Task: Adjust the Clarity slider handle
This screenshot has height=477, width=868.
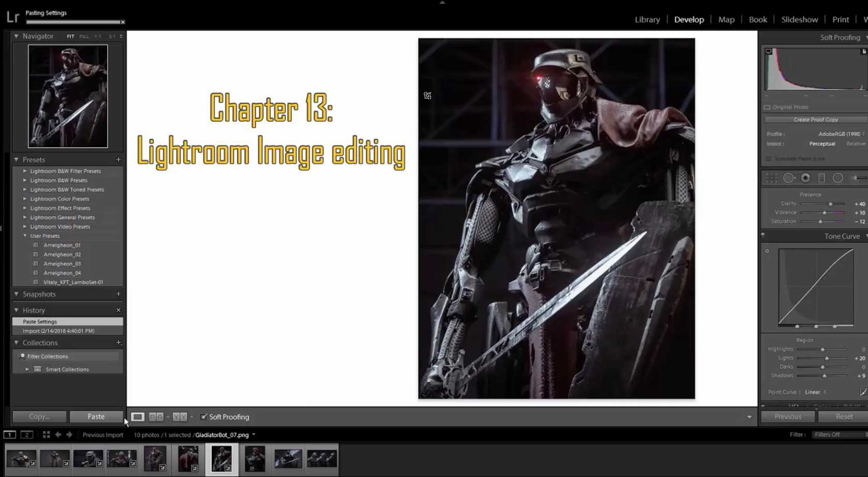Action: pyautogui.click(x=831, y=204)
